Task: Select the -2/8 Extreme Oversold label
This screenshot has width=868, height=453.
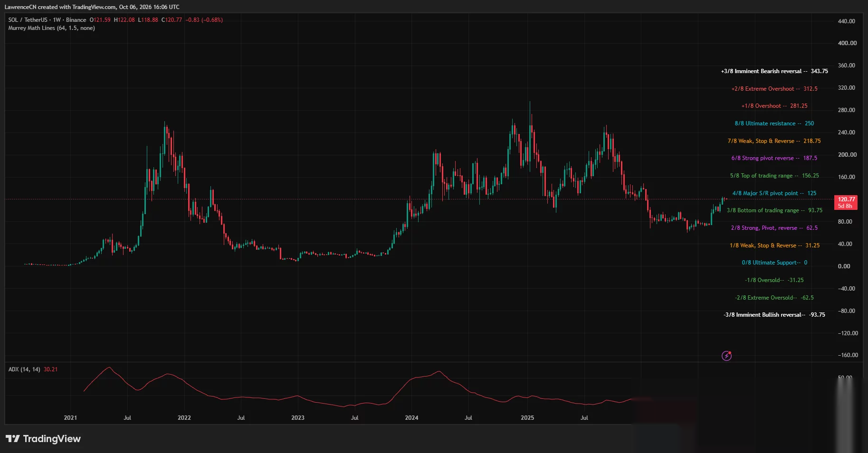Action: 774,298
